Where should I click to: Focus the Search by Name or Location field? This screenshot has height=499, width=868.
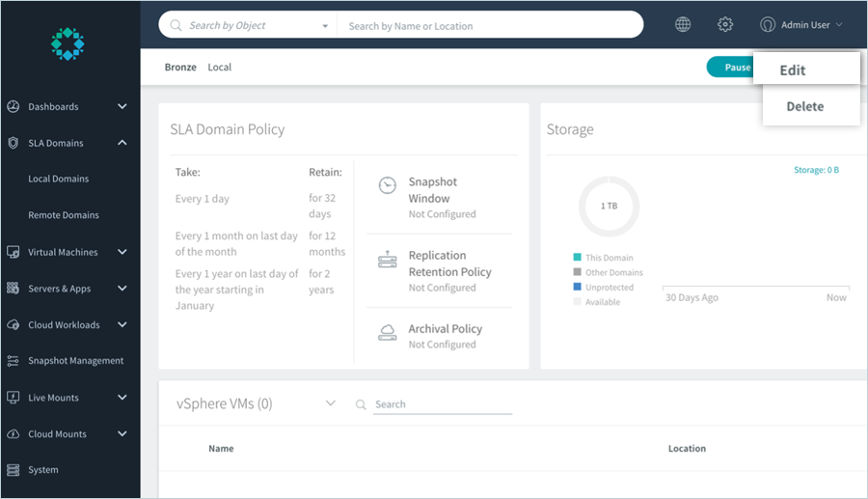(x=489, y=26)
